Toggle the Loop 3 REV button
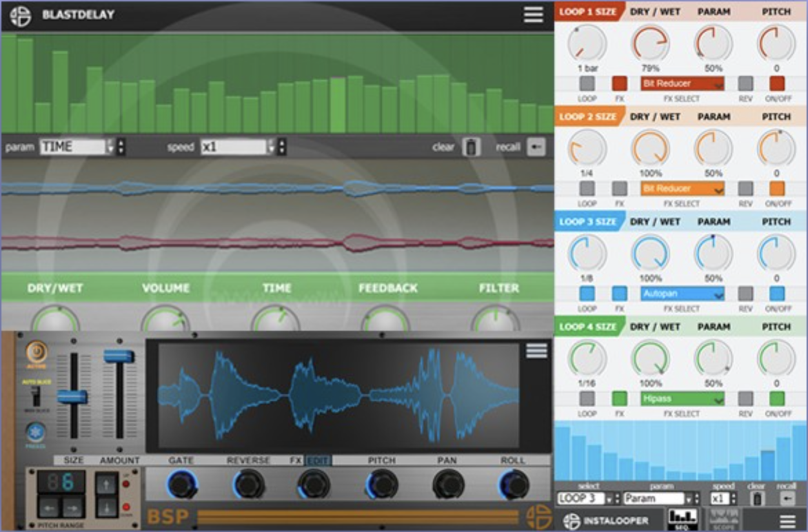 coord(745,294)
